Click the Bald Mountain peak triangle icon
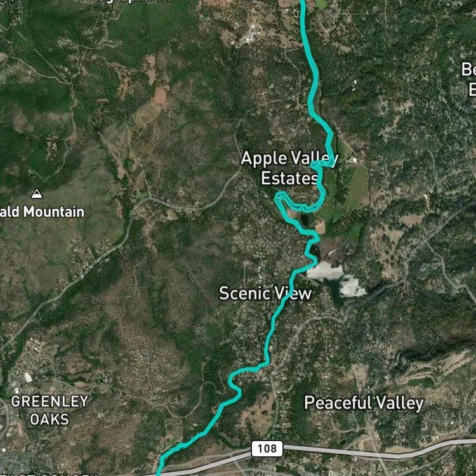This screenshot has width=476, height=476. pos(37,194)
